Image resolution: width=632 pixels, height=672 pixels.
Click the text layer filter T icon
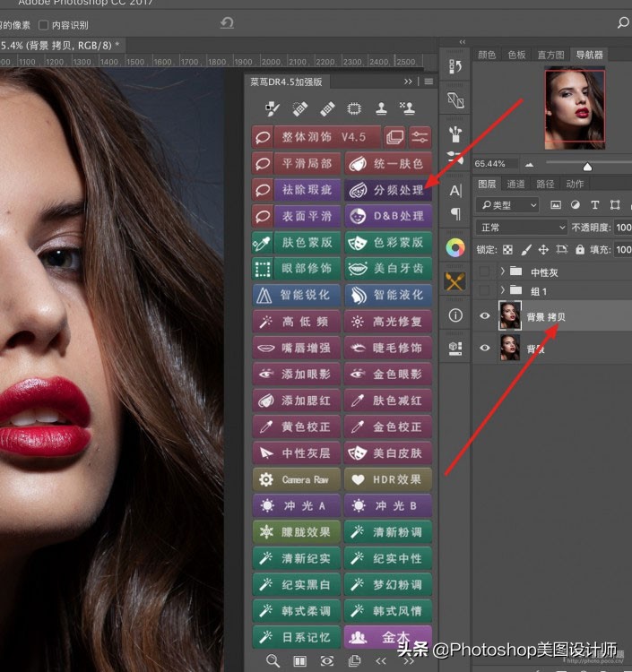(594, 205)
